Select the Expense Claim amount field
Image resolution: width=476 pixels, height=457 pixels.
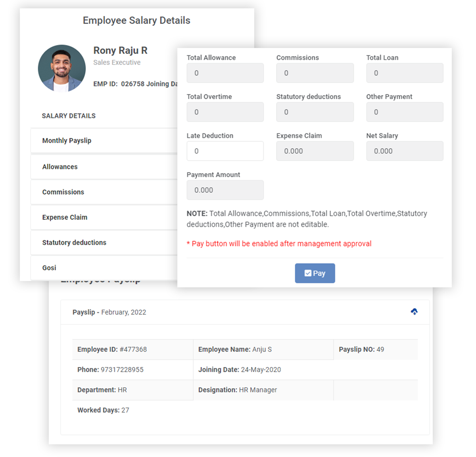tap(315, 151)
